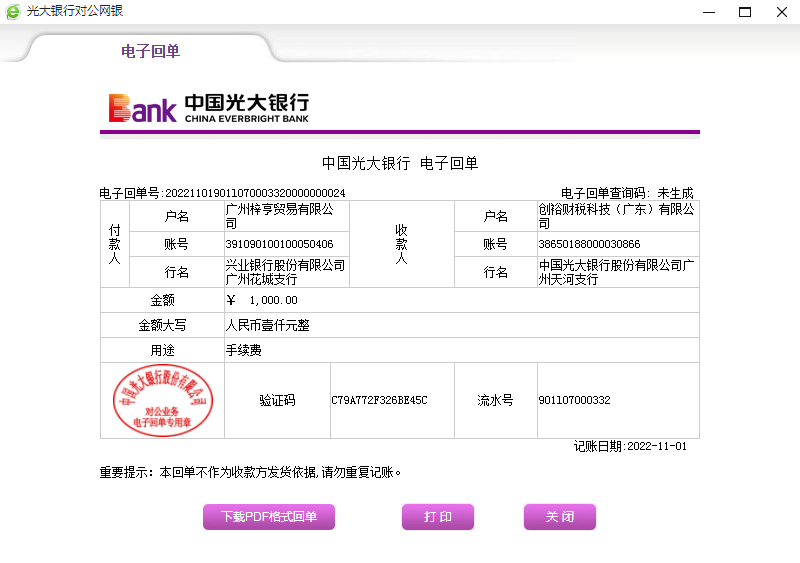Click the payee bank 中国光大银行股份有限公司广州天河支行
This screenshot has height=563, width=800.
[616, 272]
